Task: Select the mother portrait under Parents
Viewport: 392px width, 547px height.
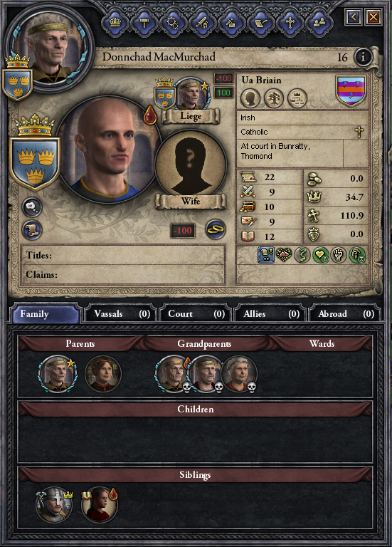Action: [x=103, y=374]
